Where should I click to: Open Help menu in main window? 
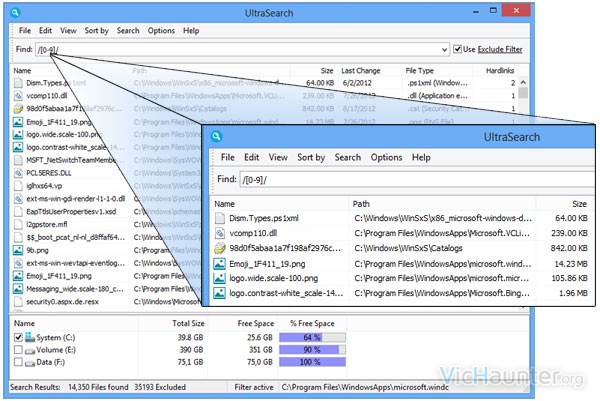tap(191, 31)
